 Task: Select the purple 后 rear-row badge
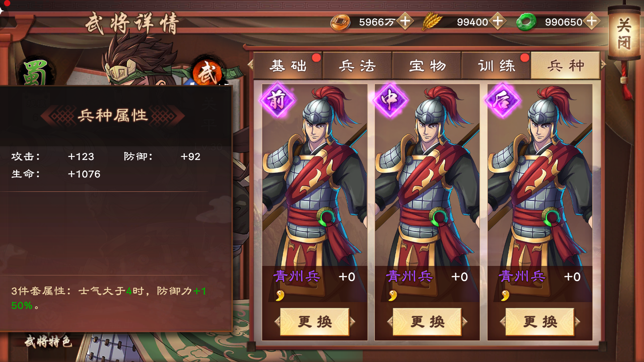(503, 100)
